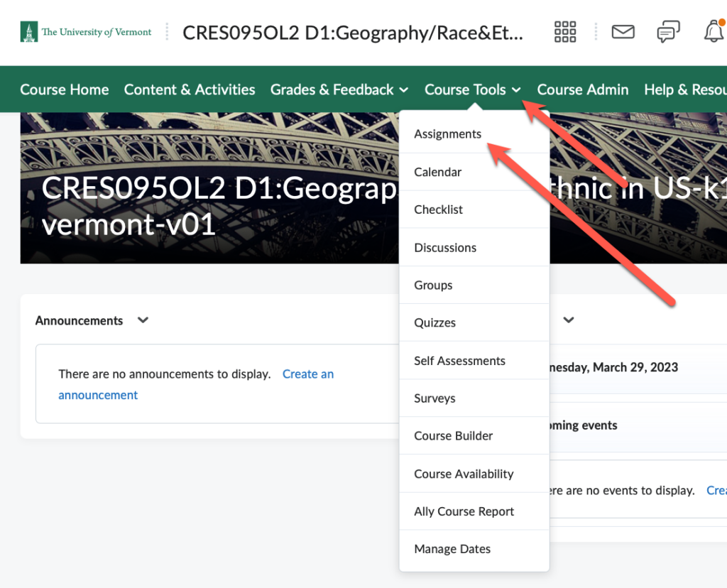Open the Ally Course Report option

point(464,511)
